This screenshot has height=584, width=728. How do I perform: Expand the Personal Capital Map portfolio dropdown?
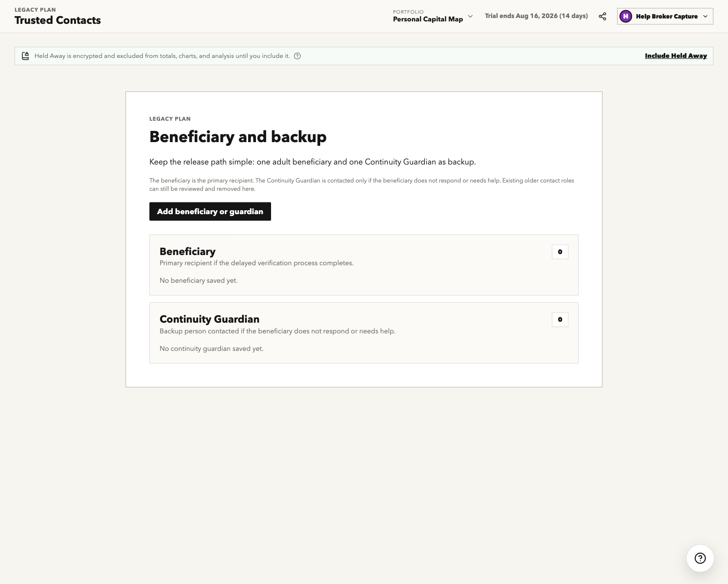pos(433,16)
